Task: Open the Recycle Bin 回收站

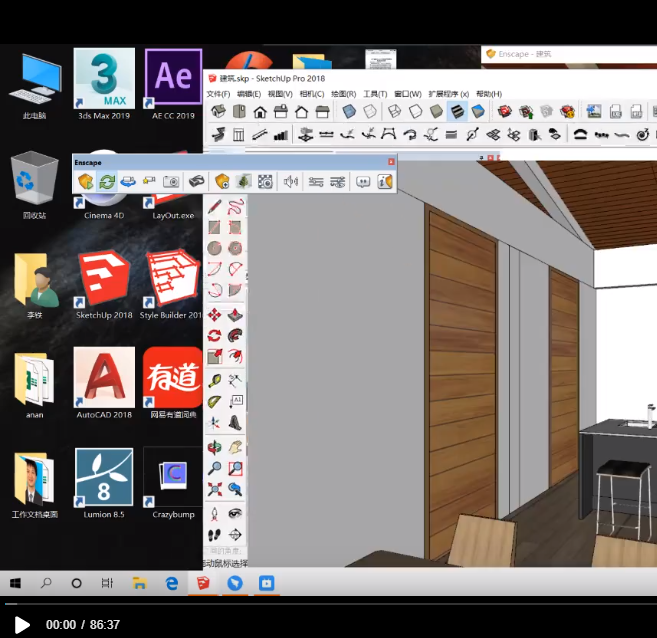Action: tap(34, 184)
